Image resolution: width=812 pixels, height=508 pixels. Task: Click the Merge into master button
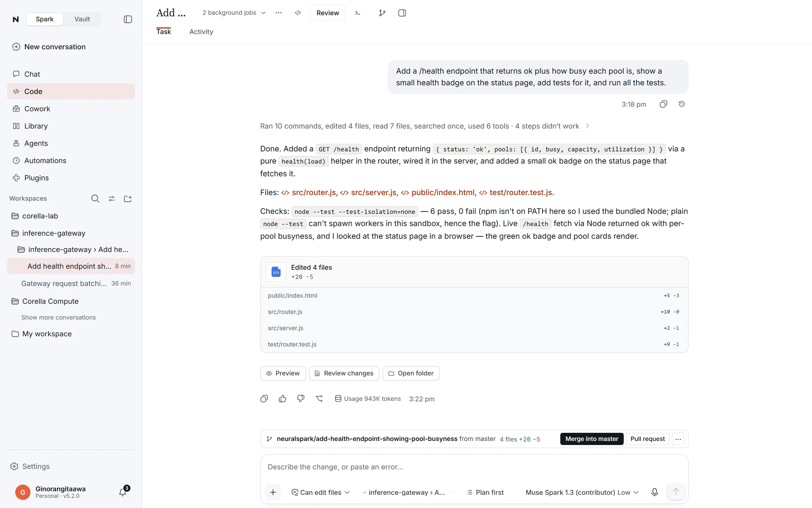pyautogui.click(x=591, y=439)
